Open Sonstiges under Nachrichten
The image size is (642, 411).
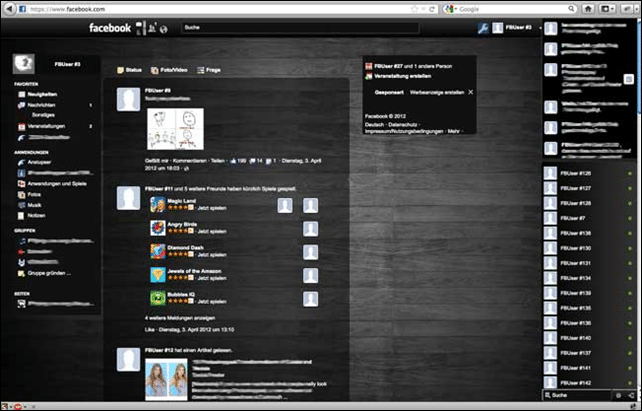(43, 115)
